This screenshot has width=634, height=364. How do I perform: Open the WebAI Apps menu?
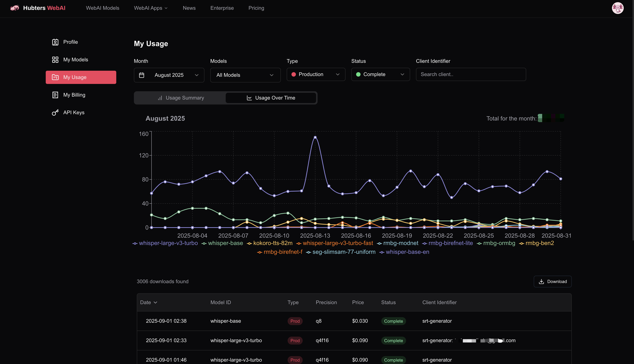(x=150, y=8)
